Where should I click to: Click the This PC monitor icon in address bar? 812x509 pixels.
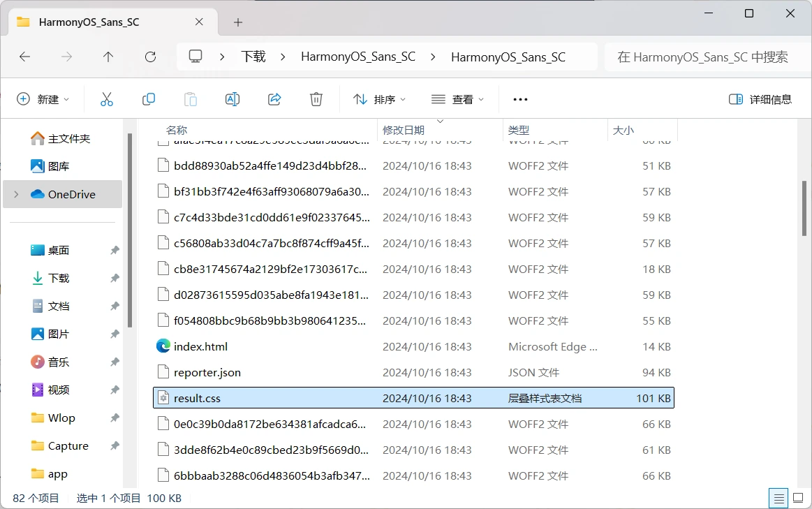195,56
